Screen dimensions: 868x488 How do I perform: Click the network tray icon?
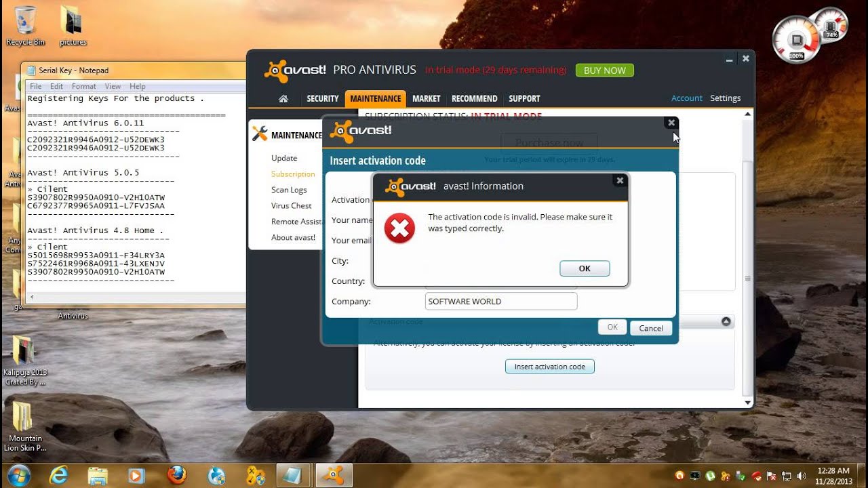coord(787,476)
